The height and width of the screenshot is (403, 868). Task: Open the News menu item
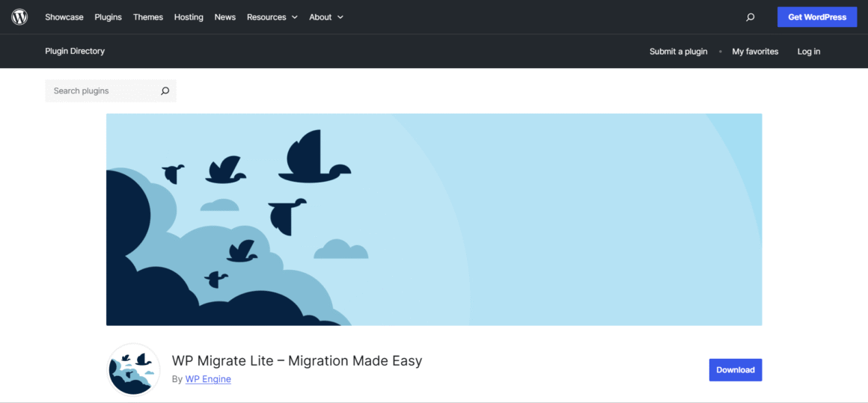coord(224,17)
